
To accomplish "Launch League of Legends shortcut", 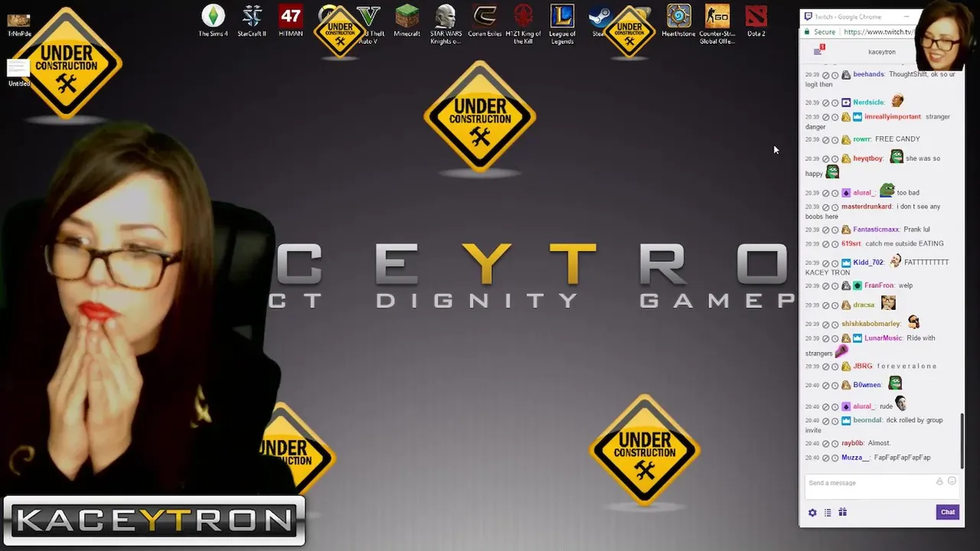I will point(562,24).
